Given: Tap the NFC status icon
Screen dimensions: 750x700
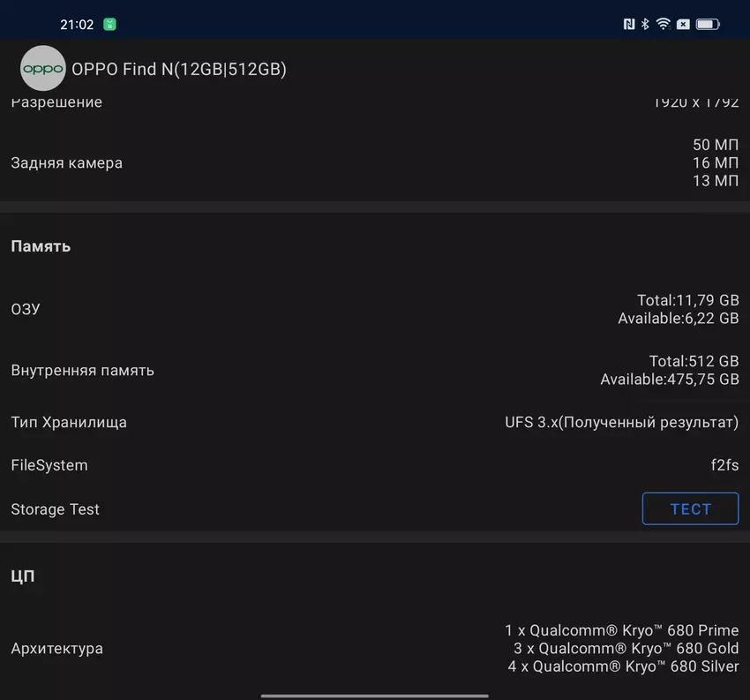Looking at the screenshot, I should 628,25.
